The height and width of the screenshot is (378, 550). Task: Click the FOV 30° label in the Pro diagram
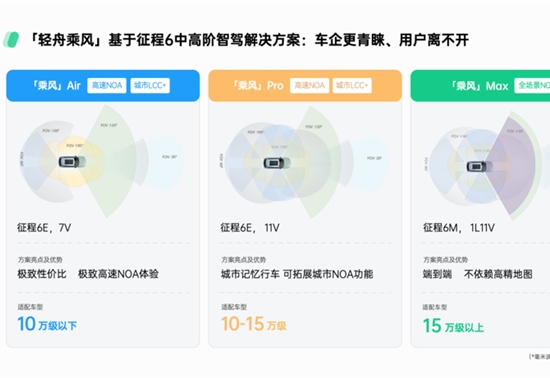374,158
